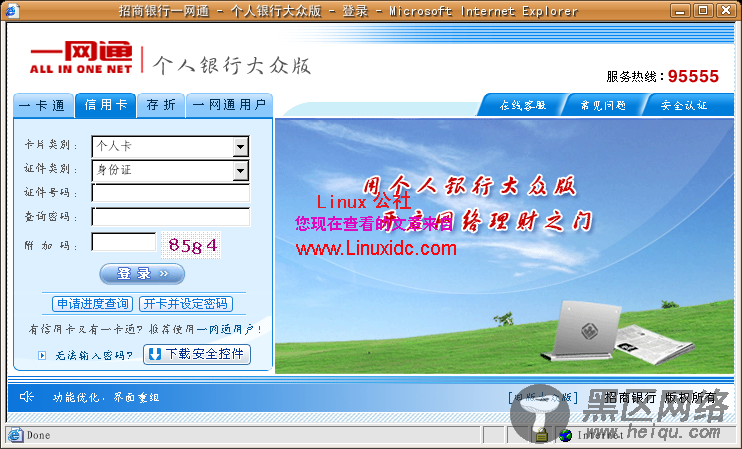This screenshot has width=742, height=449.
Task: Click the 一网通 ALL IN ONE NET logo
Action: 81,58
